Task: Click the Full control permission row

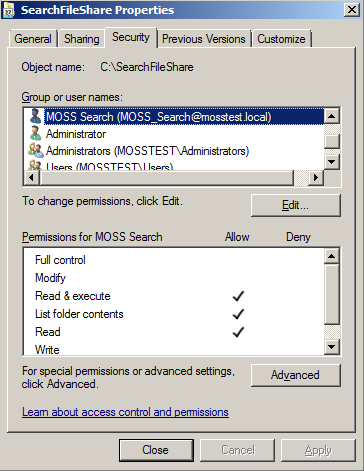Action: click(174, 260)
